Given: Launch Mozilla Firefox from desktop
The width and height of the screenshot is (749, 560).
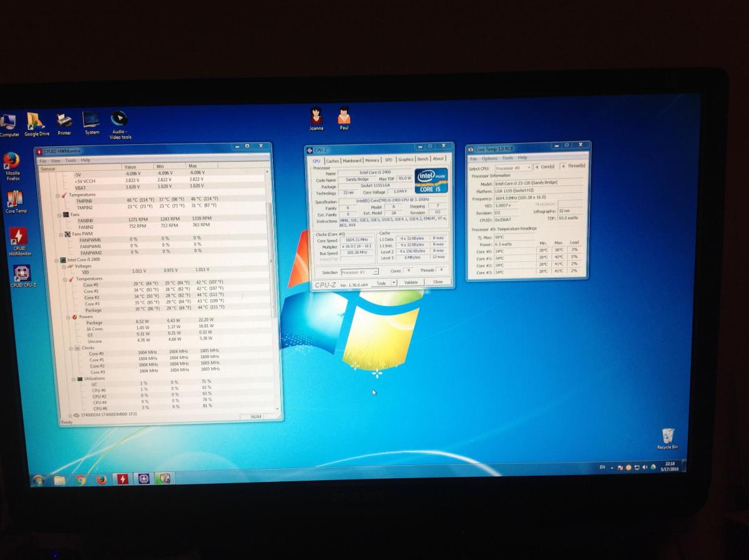Looking at the screenshot, I should pyautogui.click(x=12, y=167).
